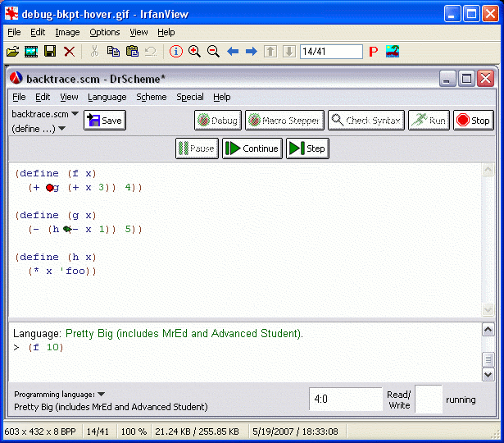Expand the (define ...) dropdown
The width and height of the screenshot is (504, 443).
point(39,129)
